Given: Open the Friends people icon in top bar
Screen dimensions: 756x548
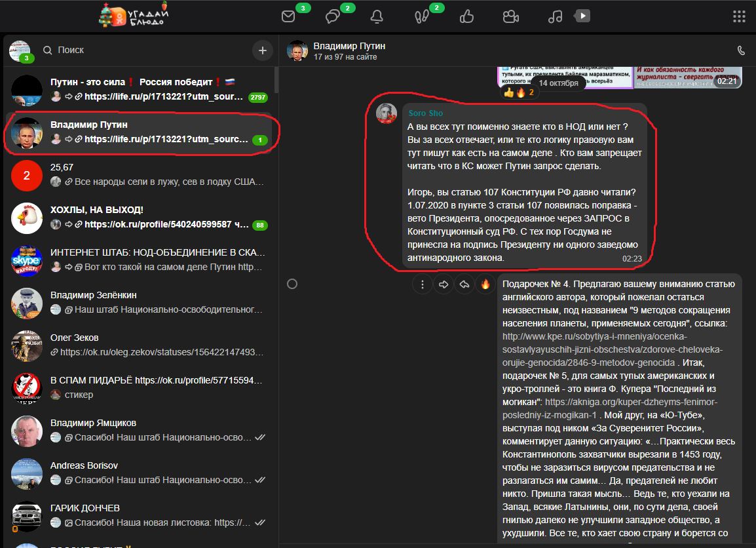Looking at the screenshot, I should click(510, 17).
